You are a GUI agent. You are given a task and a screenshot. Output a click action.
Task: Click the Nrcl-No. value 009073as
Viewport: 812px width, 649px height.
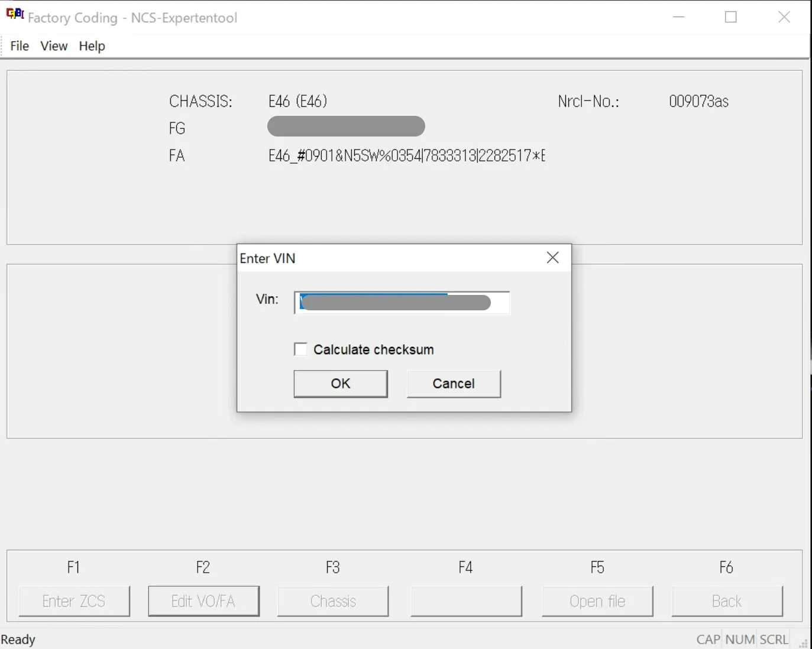[698, 101]
